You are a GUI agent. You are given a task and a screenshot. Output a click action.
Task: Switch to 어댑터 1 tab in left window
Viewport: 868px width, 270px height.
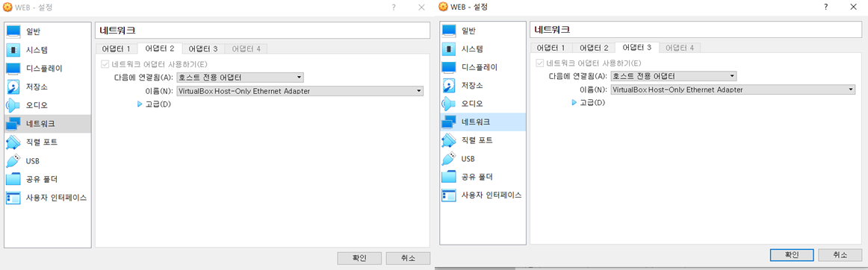pos(117,48)
